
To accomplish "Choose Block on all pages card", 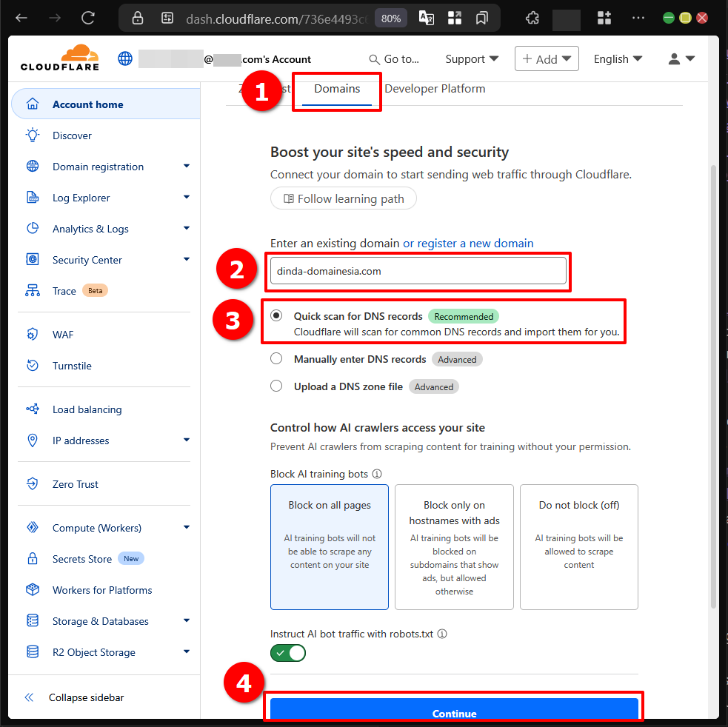I will click(x=329, y=547).
